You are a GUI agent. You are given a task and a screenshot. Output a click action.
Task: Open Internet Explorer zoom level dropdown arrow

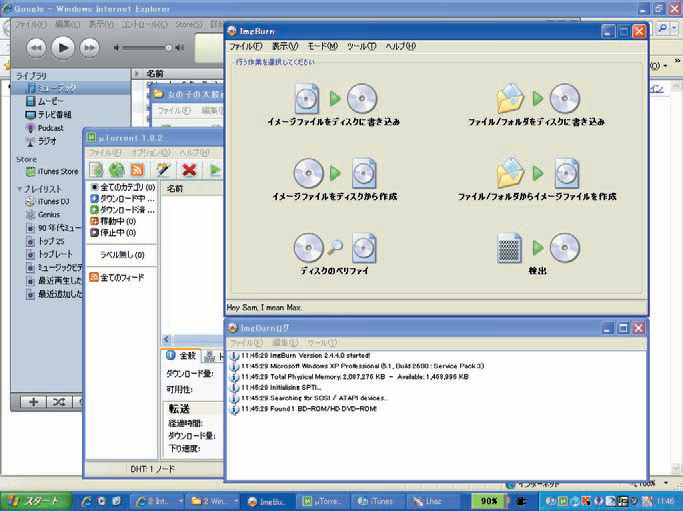(666, 483)
